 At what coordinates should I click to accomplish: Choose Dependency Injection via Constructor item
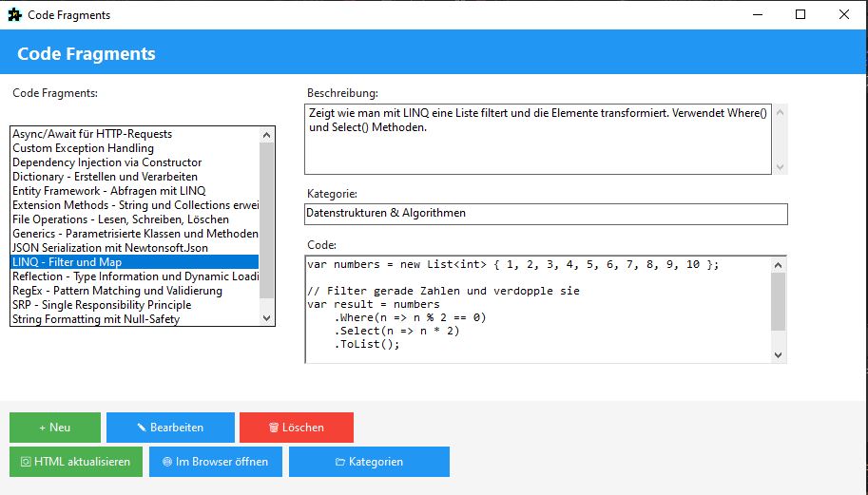[106, 162]
